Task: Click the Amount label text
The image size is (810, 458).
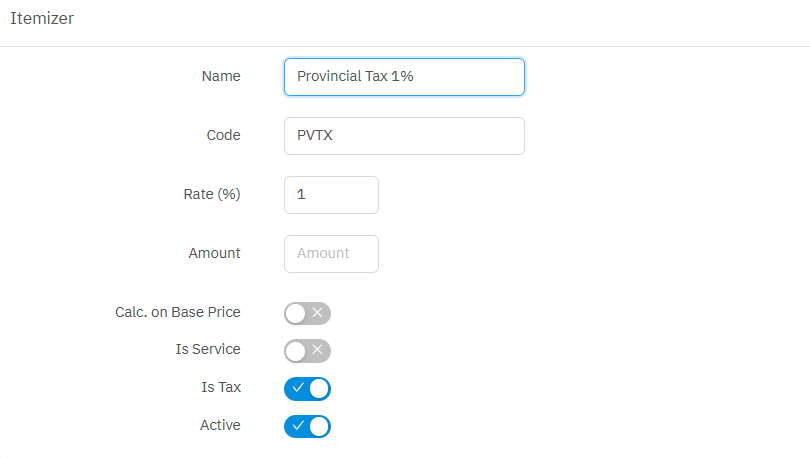Action: pyautogui.click(x=214, y=253)
